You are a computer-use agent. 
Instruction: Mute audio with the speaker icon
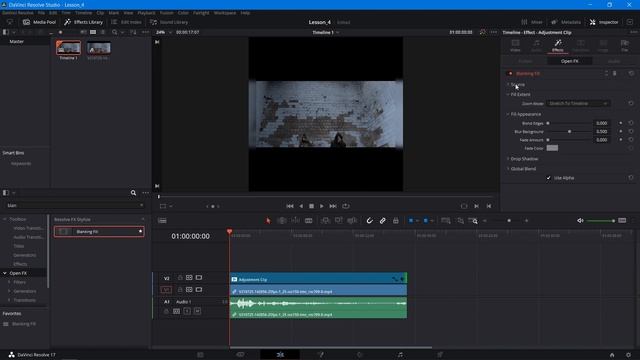pyautogui.click(x=580, y=220)
